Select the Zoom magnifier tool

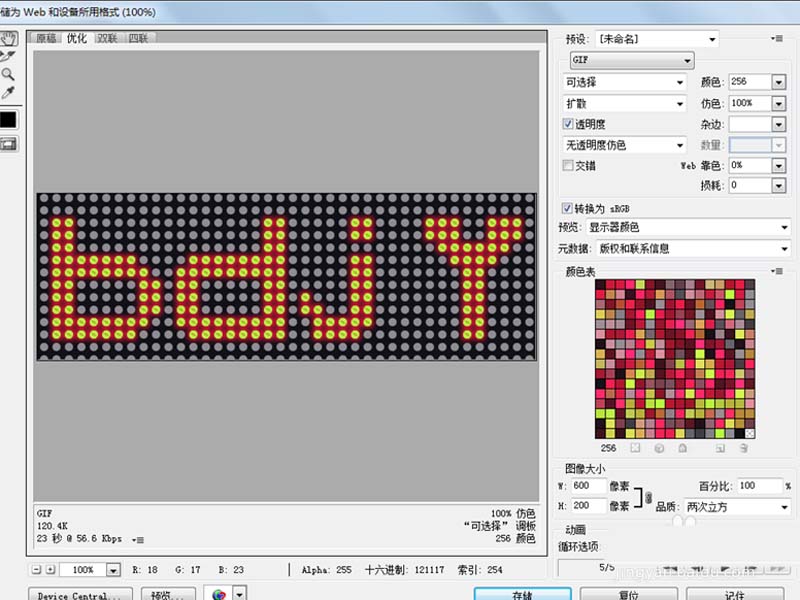(x=8, y=74)
